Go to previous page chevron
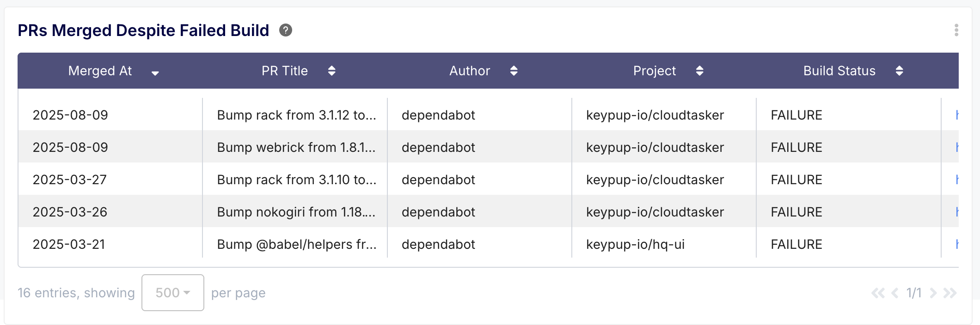The image size is (980, 325). point(895,293)
